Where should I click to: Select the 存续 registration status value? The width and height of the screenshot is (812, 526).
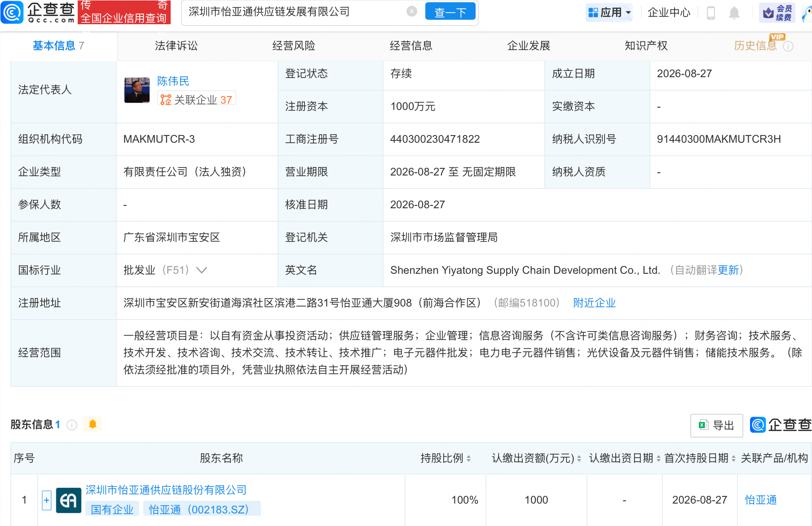(401, 74)
